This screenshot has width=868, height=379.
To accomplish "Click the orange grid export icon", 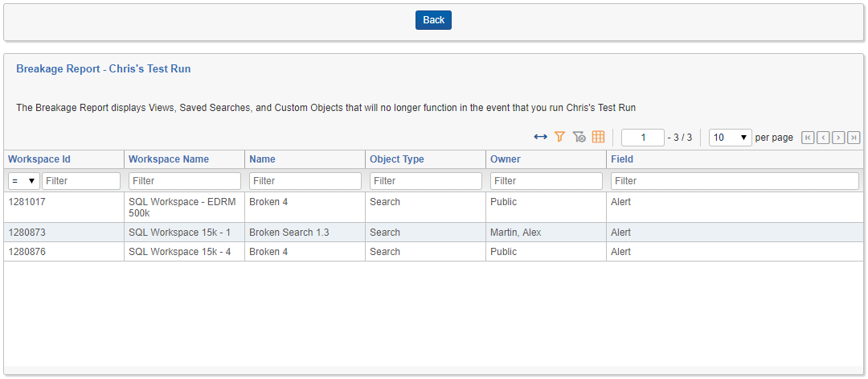I will (x=598, y=137).
